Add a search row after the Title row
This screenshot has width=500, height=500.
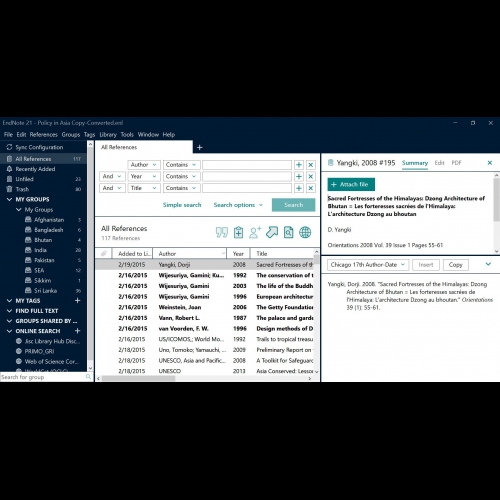[299, 188]
